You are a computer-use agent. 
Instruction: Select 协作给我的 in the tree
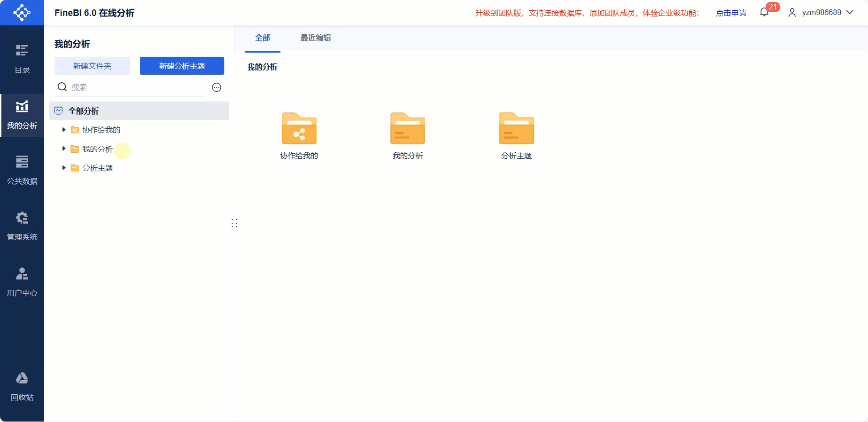click(101, 130)
